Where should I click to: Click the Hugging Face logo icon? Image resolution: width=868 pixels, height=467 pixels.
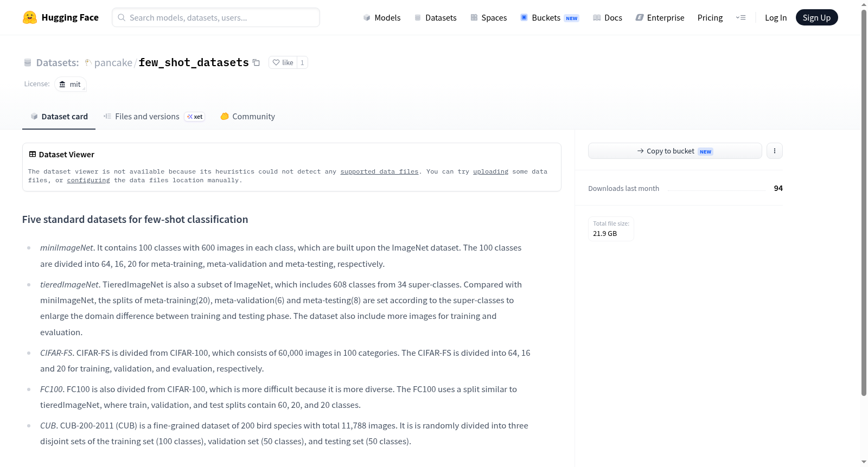[30, 17]
